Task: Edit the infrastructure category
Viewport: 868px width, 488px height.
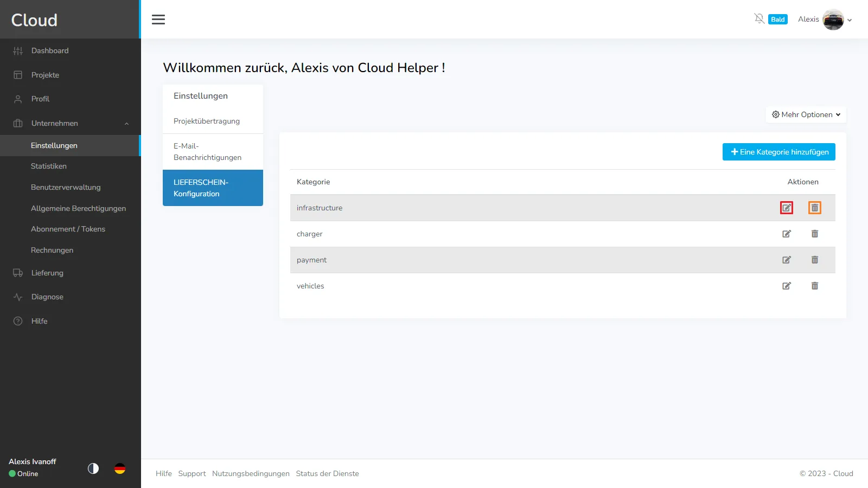Action: click(787, 208)
